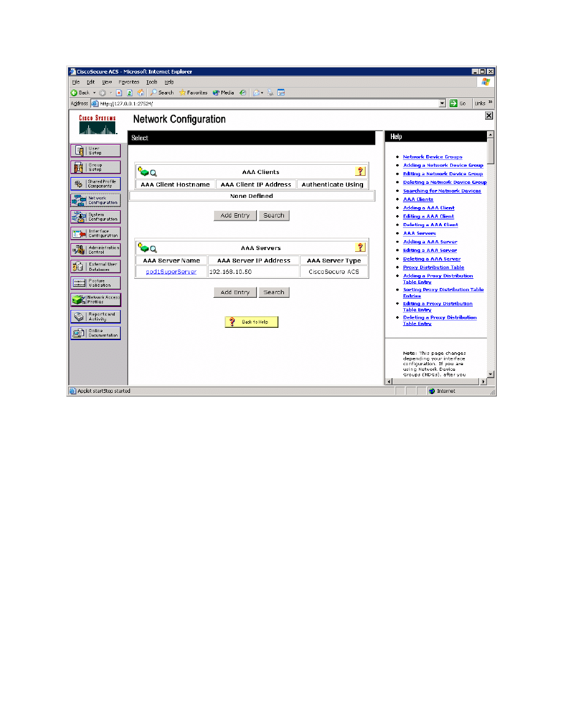Click help question icon for AAA Servers
The width and height of the screenshot is (563, 728).
360,248
